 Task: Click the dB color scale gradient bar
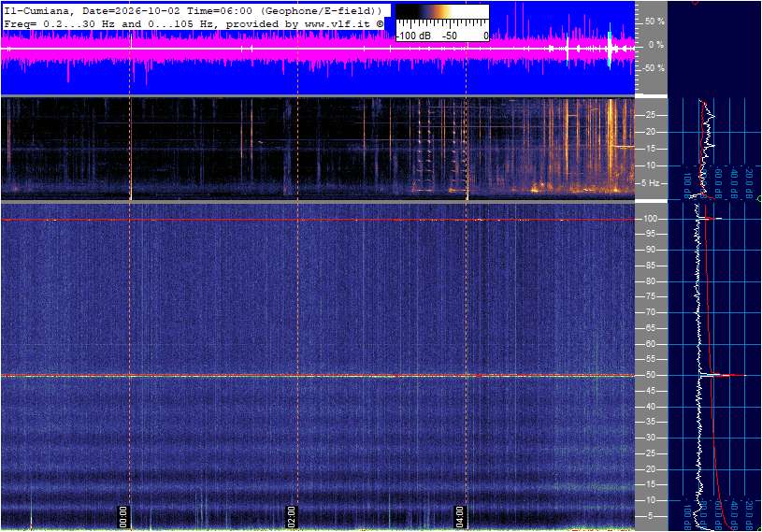[x=441, y=11]
